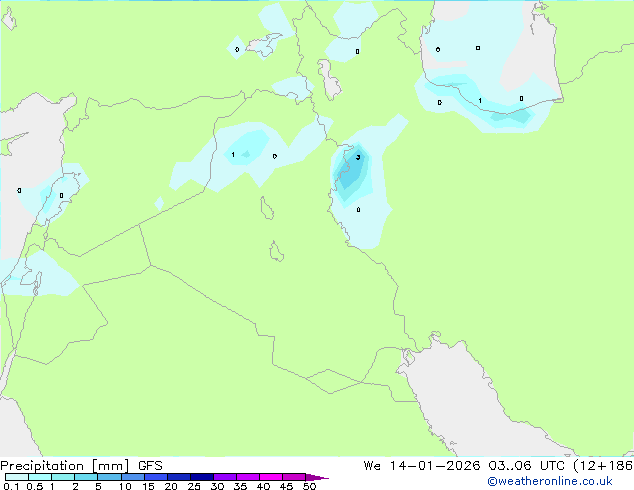The height and width of the screenshot is (490, 634).
Task: Click the '3' precipitation value on map
Action: click(x=358, y=157)
